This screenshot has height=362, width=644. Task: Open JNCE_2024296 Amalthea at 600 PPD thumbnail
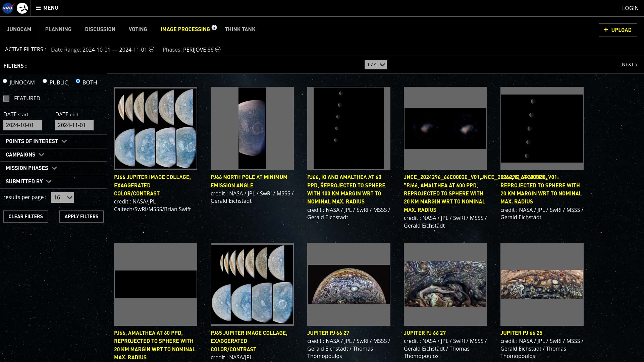pos(445,128)
